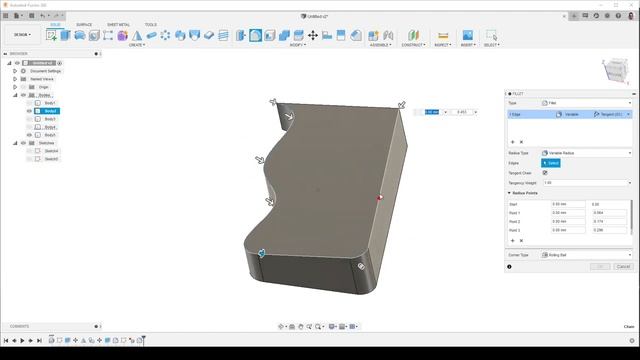Image resolution: width=640 pixels, height=360 pixels.
Task: Click the Edges Select button
Action: coord(551,163)
